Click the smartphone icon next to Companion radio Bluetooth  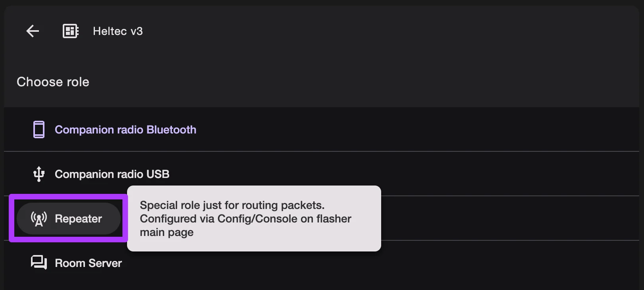click(x=39, y=129)
